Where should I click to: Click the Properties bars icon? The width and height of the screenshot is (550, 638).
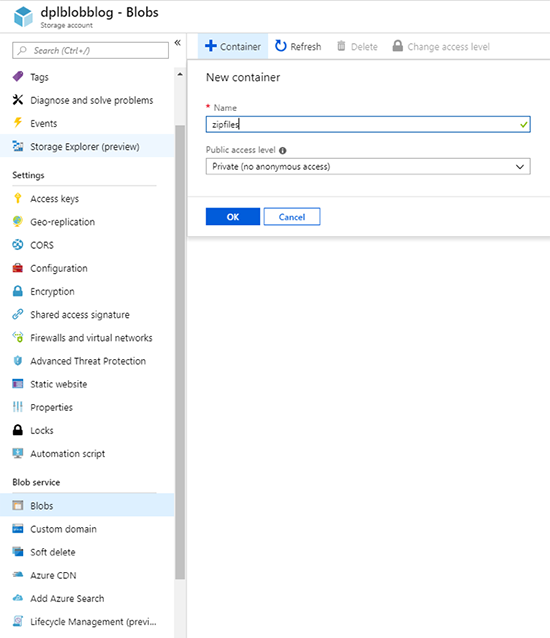pos(18,407)
